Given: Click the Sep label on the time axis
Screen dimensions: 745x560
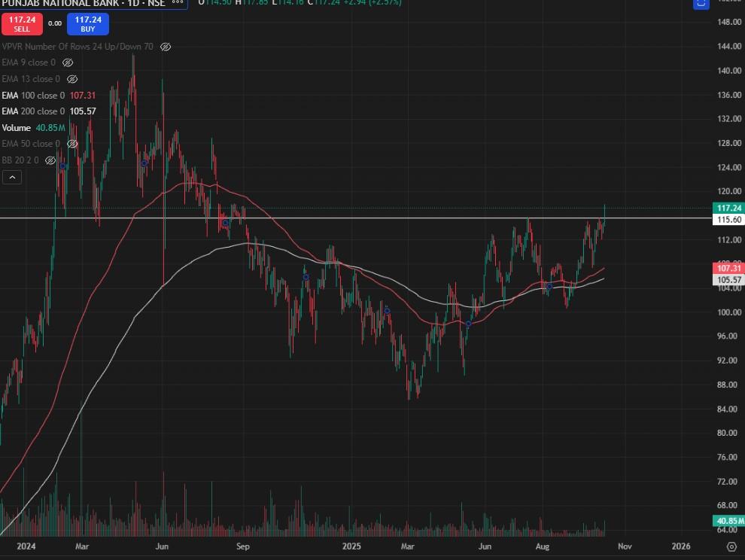Looking at the screenshot, I should [x=243, y=546].
